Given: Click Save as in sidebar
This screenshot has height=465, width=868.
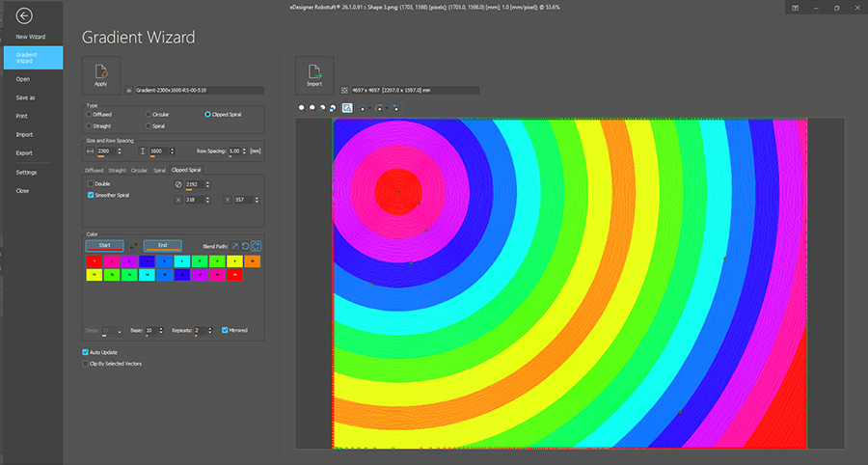Looking at the screenshot, I should [x=25, y=98].
